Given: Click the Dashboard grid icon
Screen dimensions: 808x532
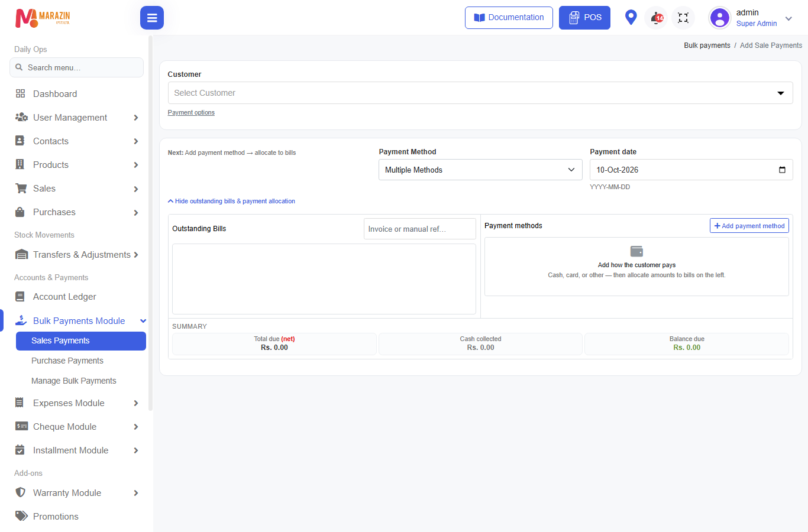Looking at the screenshot, I should click(x=21, y=93).
